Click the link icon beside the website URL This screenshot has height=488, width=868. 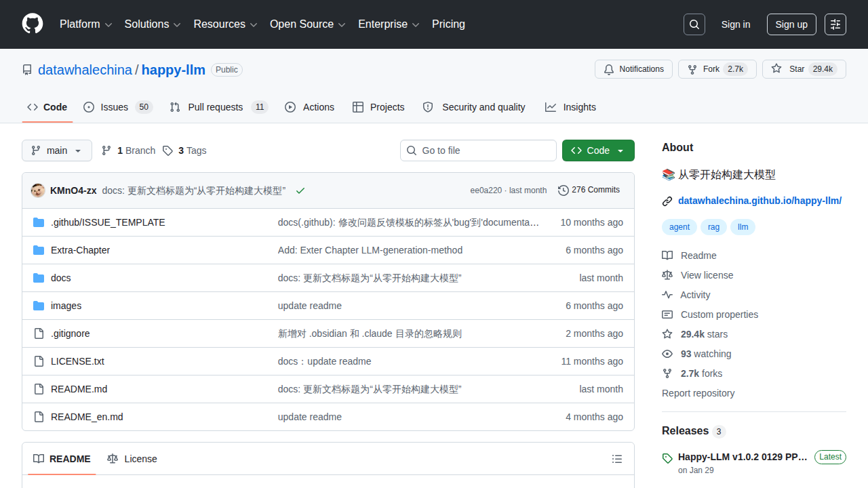click(667, 201)
